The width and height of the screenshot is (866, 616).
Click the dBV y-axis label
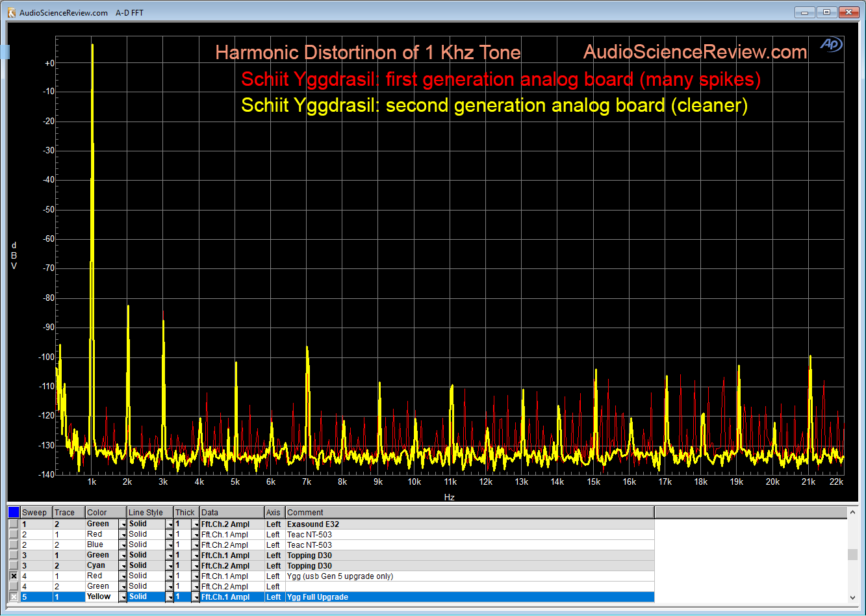(x=14, y=255)
